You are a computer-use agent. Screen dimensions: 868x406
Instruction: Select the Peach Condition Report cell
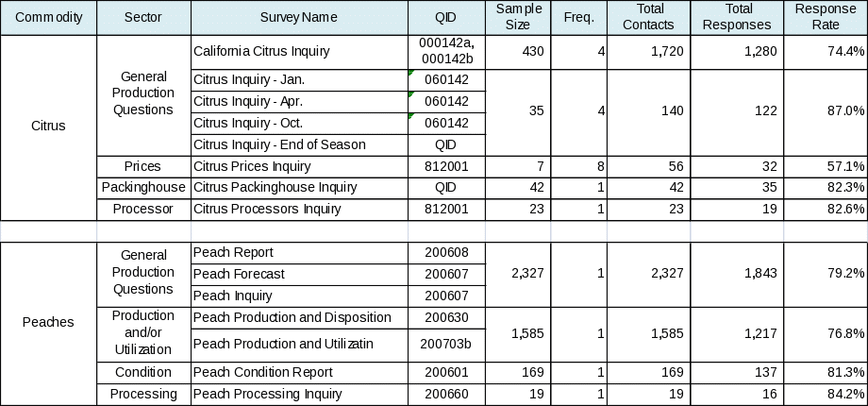point(299,373)
